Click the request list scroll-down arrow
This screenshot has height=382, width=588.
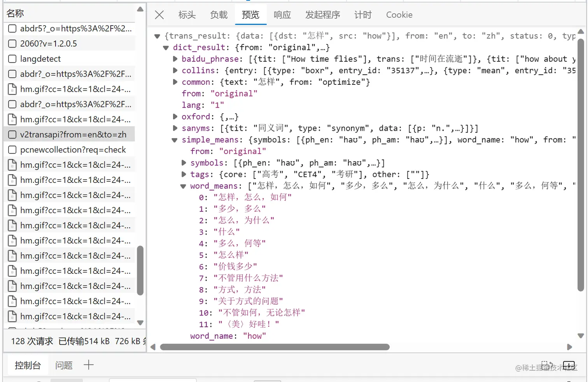coord(140,322)
